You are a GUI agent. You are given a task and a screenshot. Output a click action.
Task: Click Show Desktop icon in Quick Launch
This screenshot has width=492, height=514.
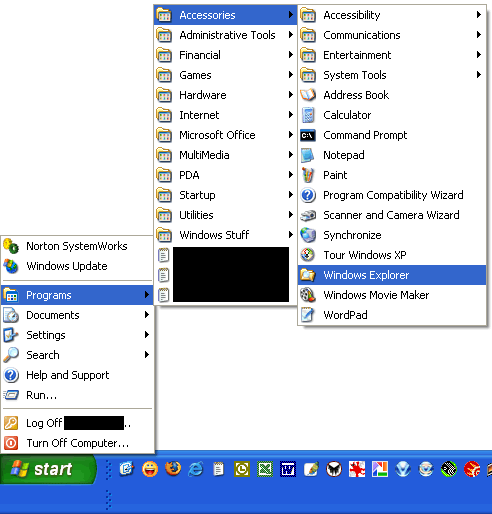click(126, 469)
